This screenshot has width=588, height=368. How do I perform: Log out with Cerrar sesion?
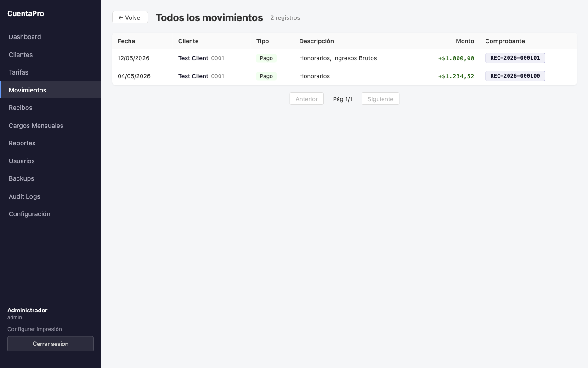(x=51, y=344)
